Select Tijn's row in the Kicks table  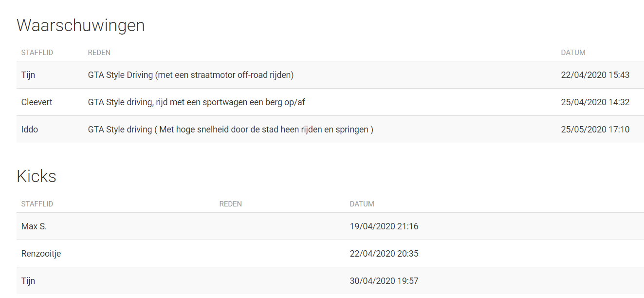(x=28, y=281)
